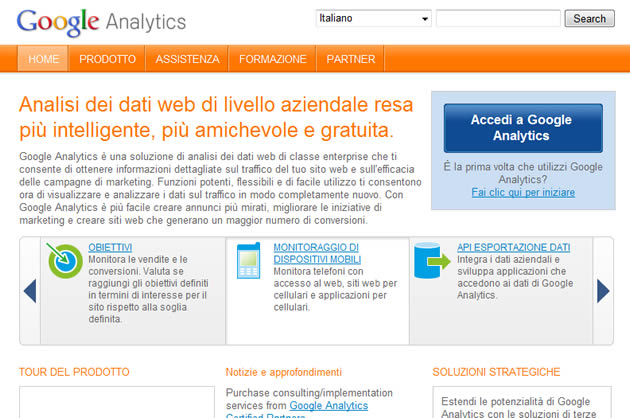This screenshot has width=630, height=418.
Task: Click the tour del prodotto video box
Action: tap(117, 402)
